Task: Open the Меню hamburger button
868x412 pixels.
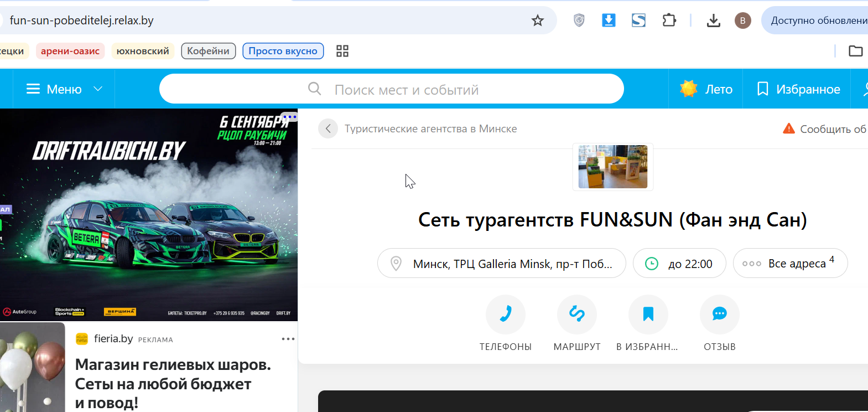Action: [x=54, y=89]
